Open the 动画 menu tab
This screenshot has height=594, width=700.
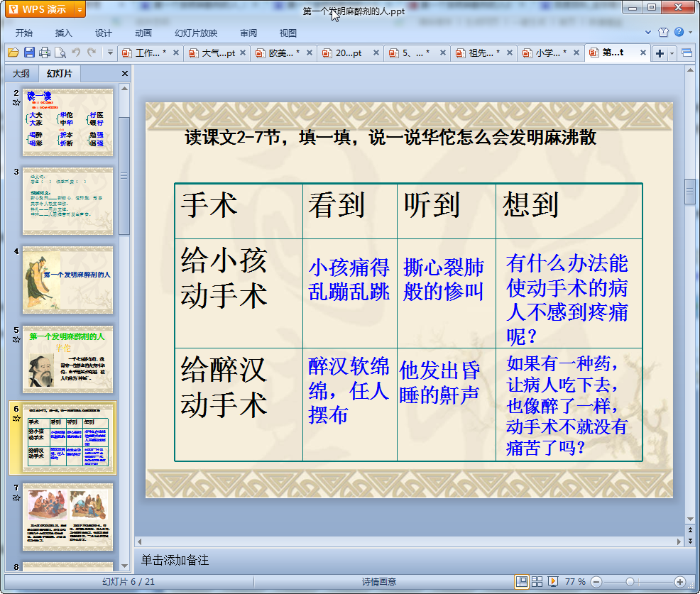[x=143, y=33]
